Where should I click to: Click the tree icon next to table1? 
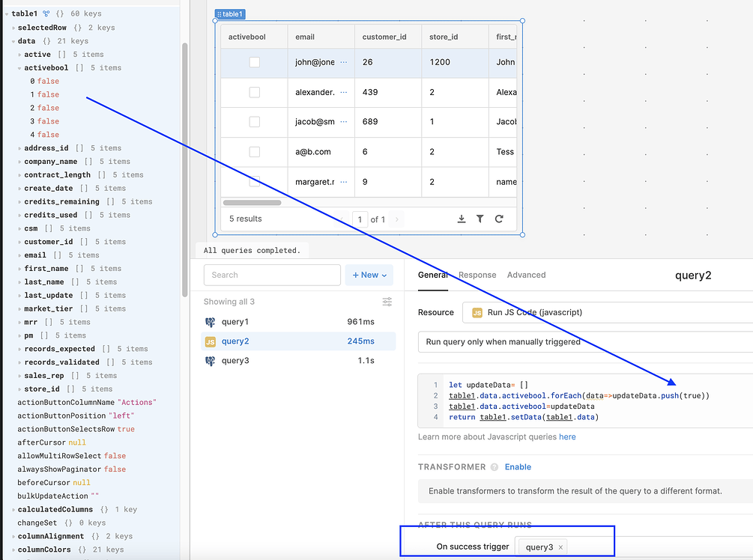point(46,13)
